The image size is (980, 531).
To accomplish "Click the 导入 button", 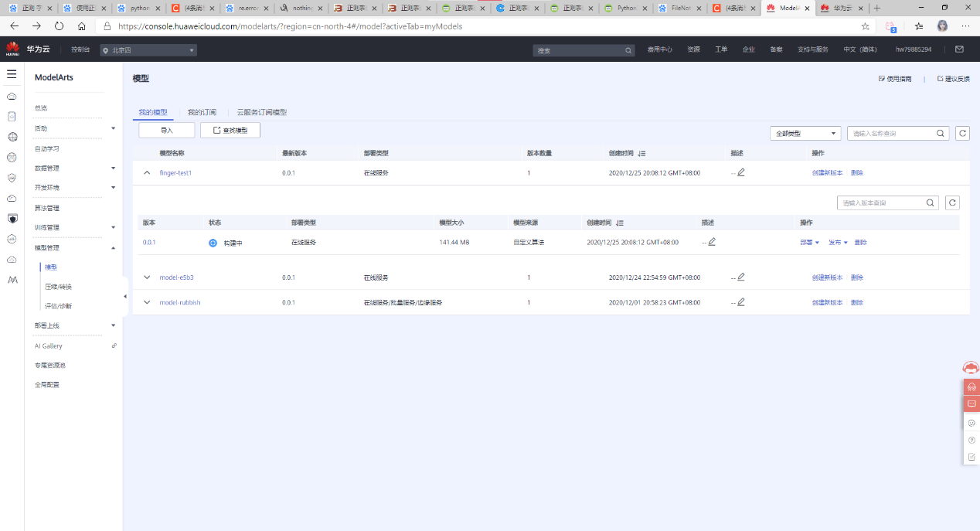I will coord(167,131).
